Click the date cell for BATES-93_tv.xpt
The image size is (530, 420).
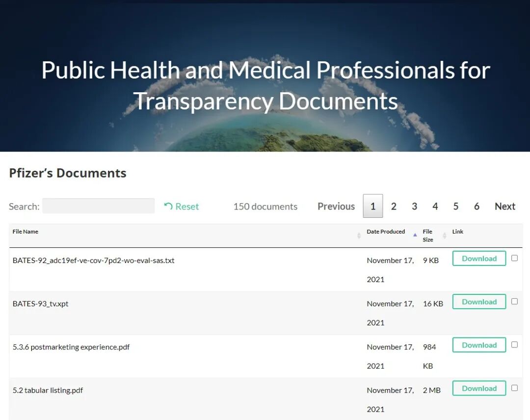390,313
